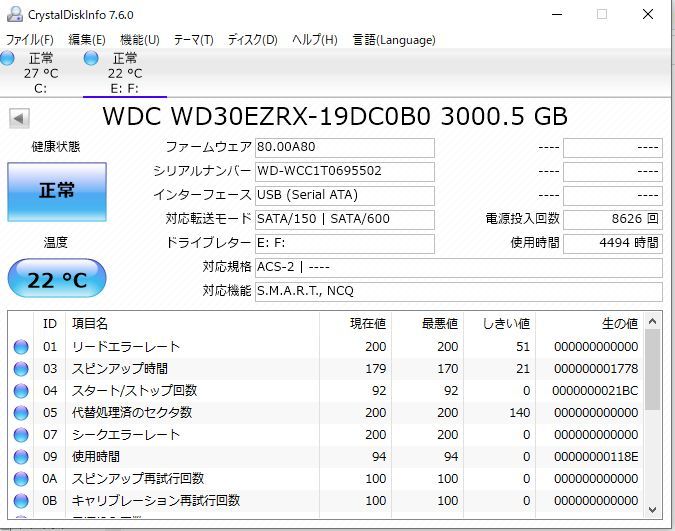Select the シークエラーレート attribute row
The width and height of the screenshot is (675, 531).
[326, 435]
